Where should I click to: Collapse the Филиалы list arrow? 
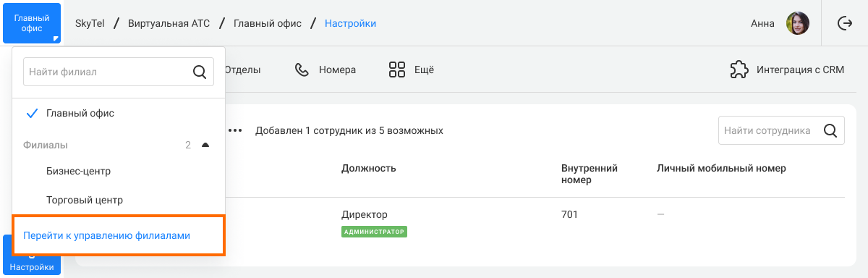tap(205, 145)
